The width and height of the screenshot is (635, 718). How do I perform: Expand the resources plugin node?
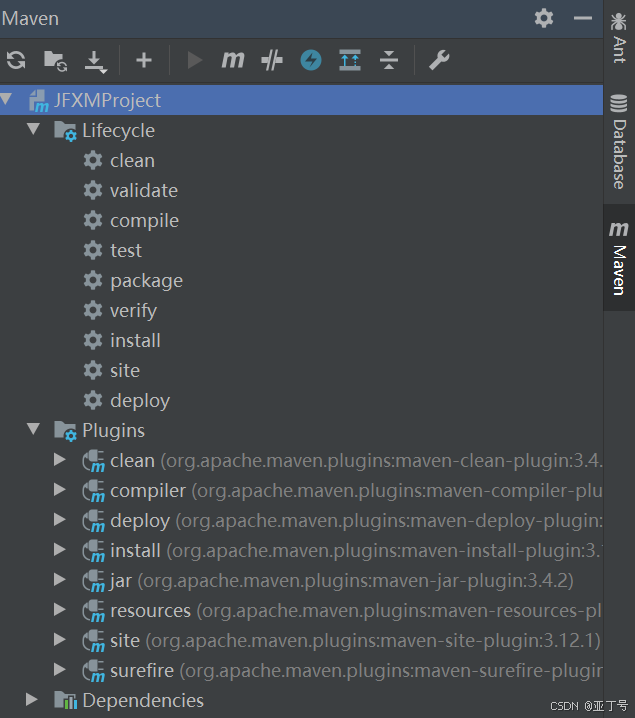[x=60, y=609]
